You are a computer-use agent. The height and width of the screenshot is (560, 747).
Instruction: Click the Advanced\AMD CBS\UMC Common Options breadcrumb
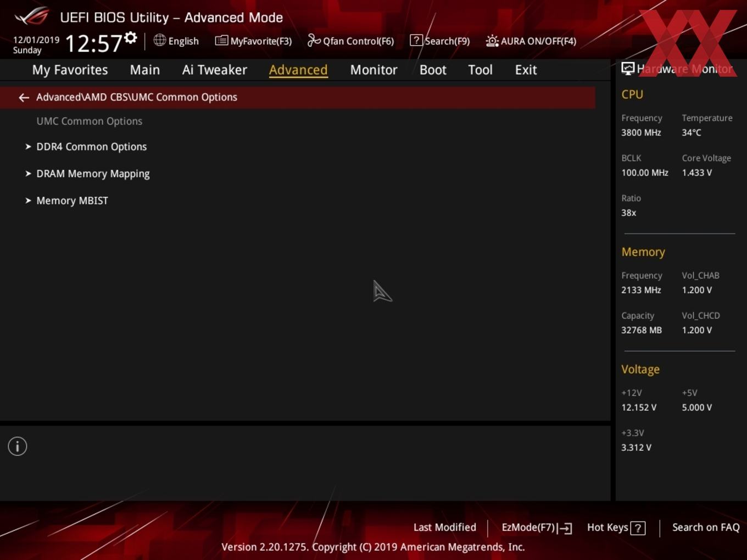(137, 97)
